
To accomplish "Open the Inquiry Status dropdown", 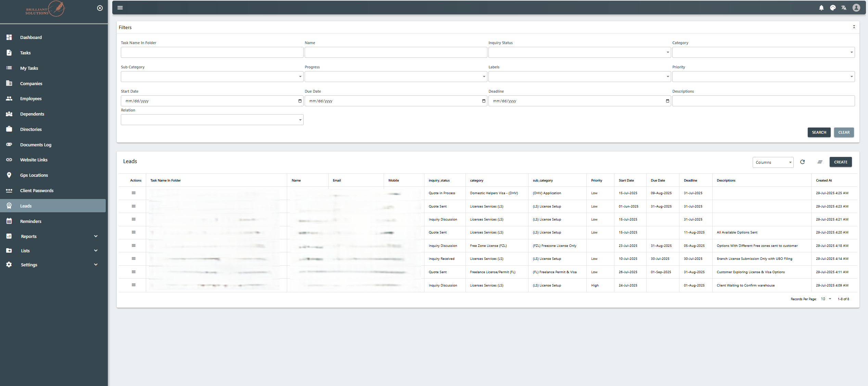I will (x=579, y=52).
